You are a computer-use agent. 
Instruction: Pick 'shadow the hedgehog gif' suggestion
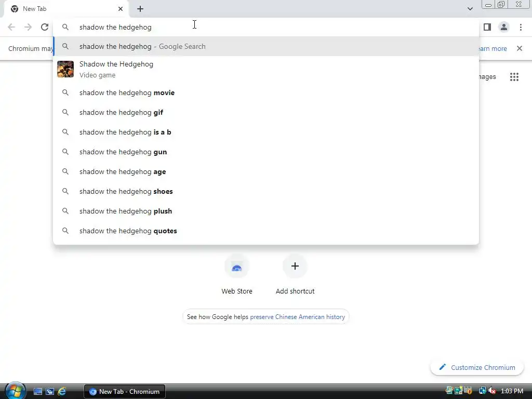pos(266,112)
